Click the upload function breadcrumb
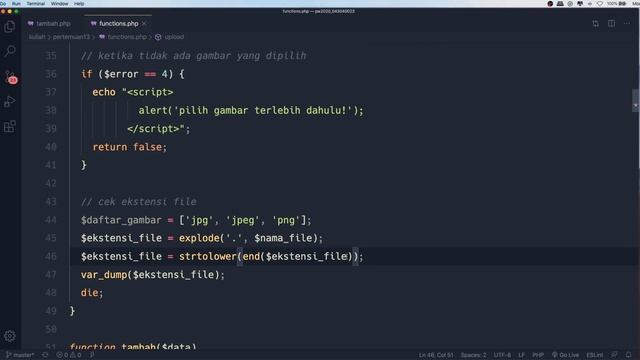 coord(169,37)
